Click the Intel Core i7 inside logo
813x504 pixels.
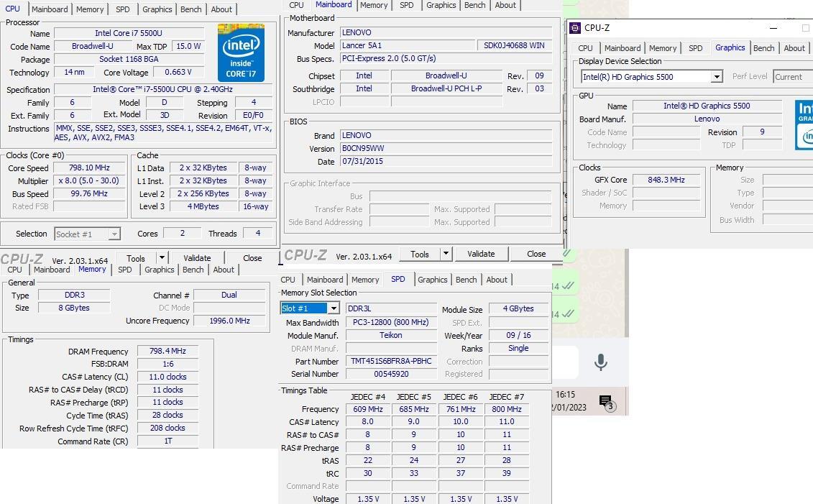point(241,52)
